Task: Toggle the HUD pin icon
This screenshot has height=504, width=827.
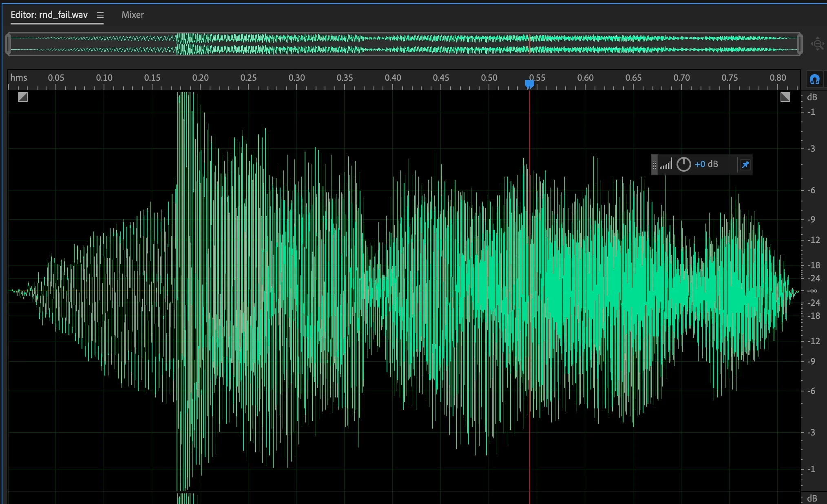Action: tap(745, 165)
